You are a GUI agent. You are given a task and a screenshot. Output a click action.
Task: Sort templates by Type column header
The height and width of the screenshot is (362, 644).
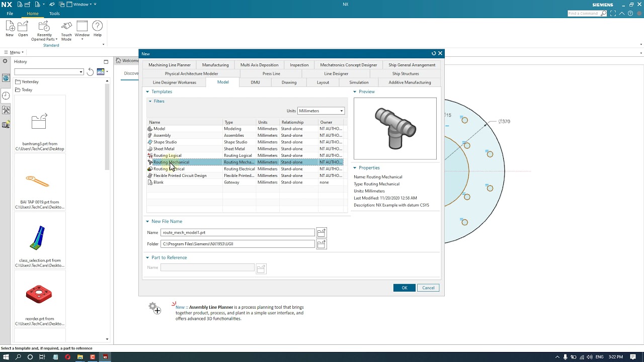(239, 122)
